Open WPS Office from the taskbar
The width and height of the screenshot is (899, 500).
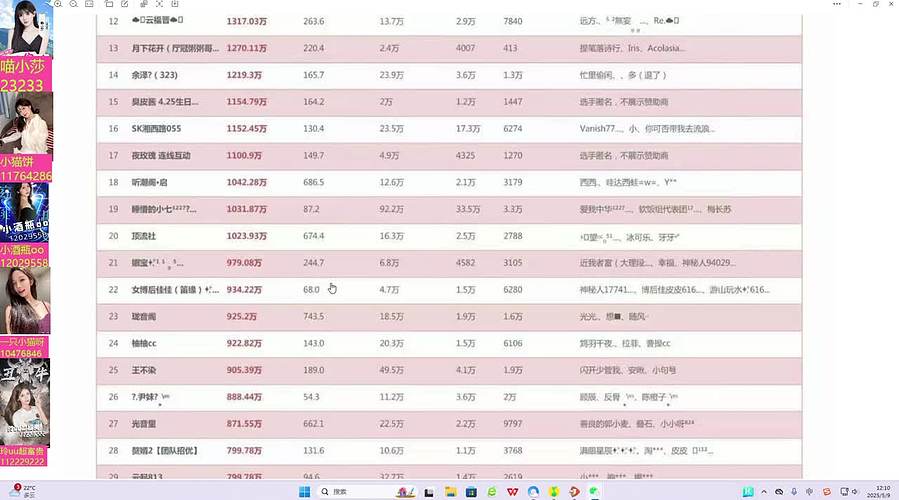click(x=513, y=491)
